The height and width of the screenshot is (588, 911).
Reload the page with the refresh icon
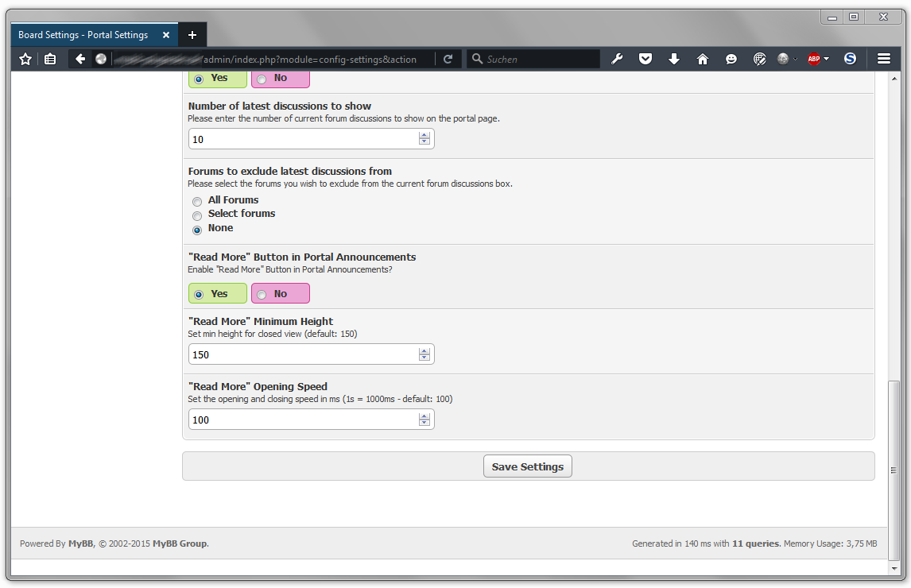click(448, 59)
